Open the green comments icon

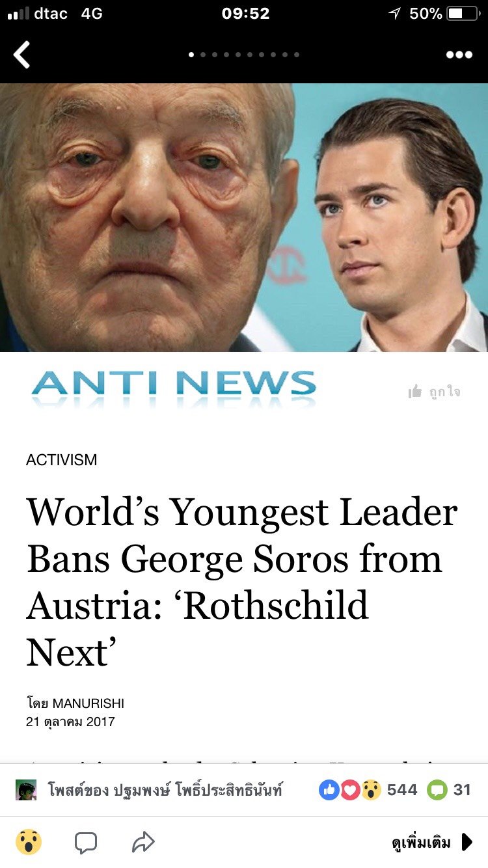[x=437, y=790]
